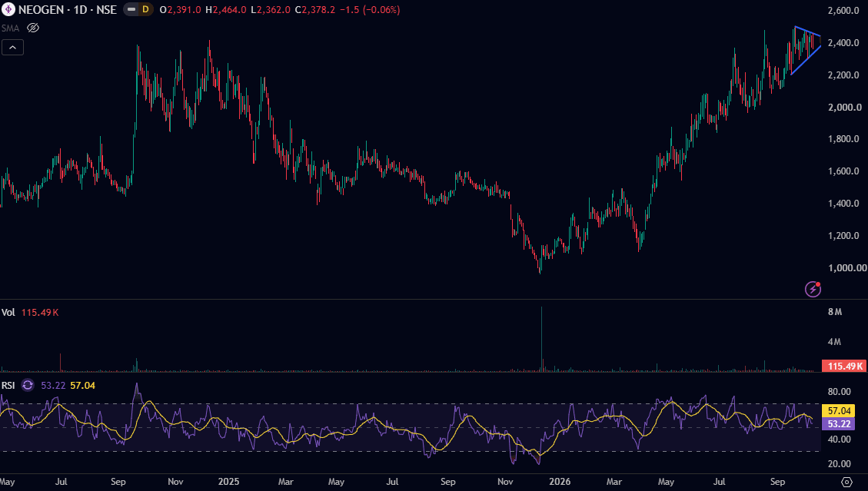Click the 2026 label on time axis

coord(560,482)
